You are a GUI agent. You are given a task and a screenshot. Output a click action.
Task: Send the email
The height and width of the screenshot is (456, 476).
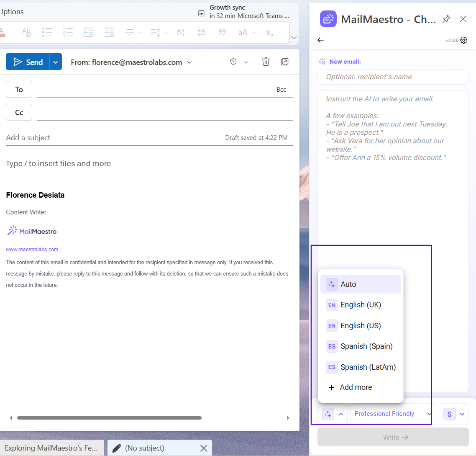[28, 62]
